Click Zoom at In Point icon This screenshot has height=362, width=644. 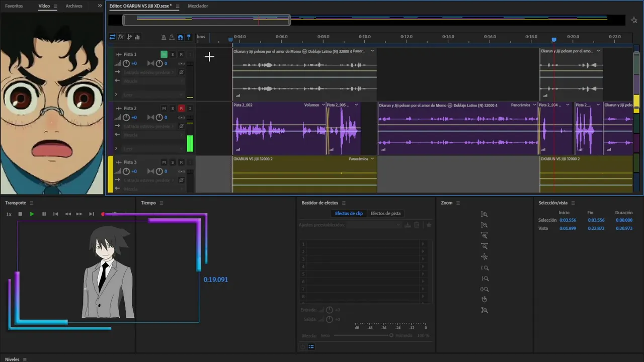[x=485, y=268]
